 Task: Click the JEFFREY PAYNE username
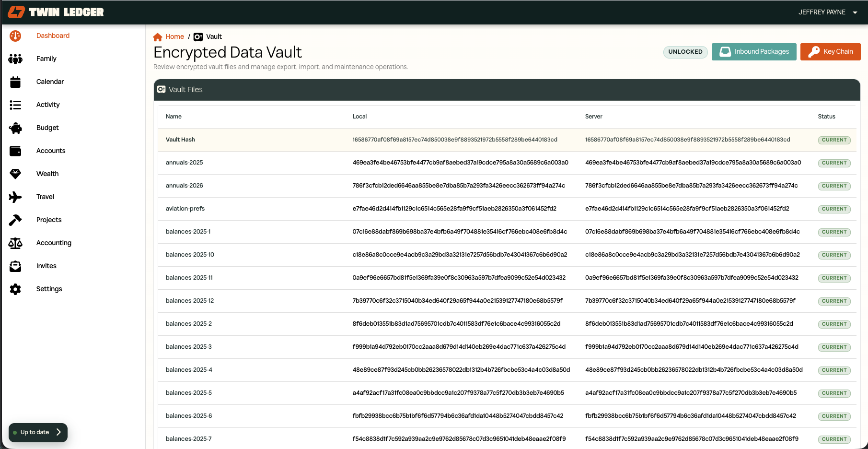822,12
